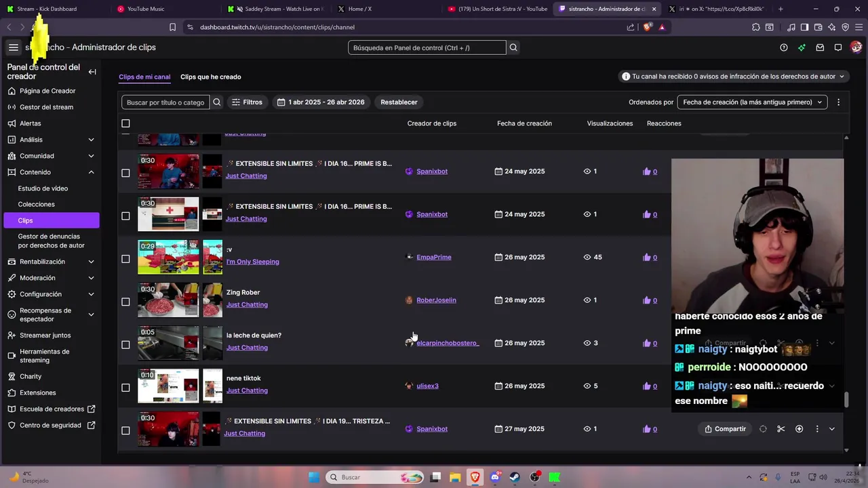The image size is (868, 488).
Task: Open the clip list vertical scrollbar thumb
Action: click(846, 399)
